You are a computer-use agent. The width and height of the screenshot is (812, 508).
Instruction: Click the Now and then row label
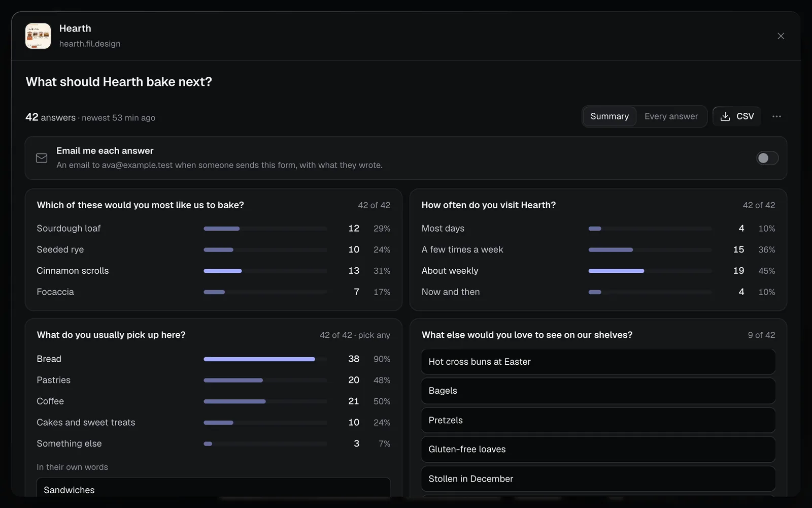click(x=451, y=292)
